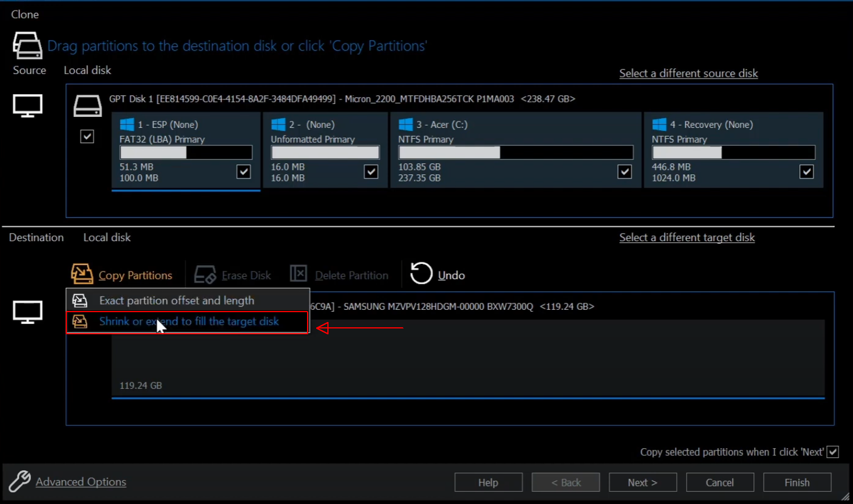Click the 4 - Recovery (None) title

pos(711,124)
